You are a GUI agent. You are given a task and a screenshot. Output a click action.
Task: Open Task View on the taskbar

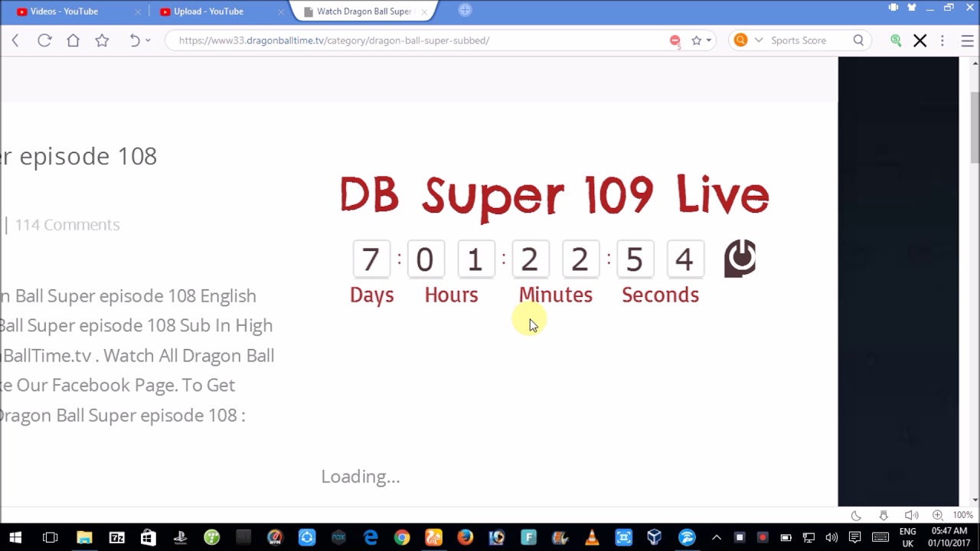pyautogui.click(x=50, y=537)
